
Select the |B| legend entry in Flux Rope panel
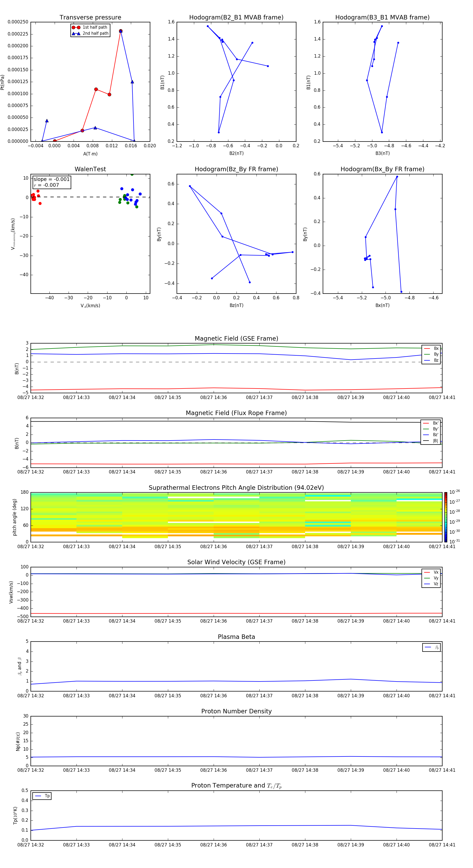431,441
